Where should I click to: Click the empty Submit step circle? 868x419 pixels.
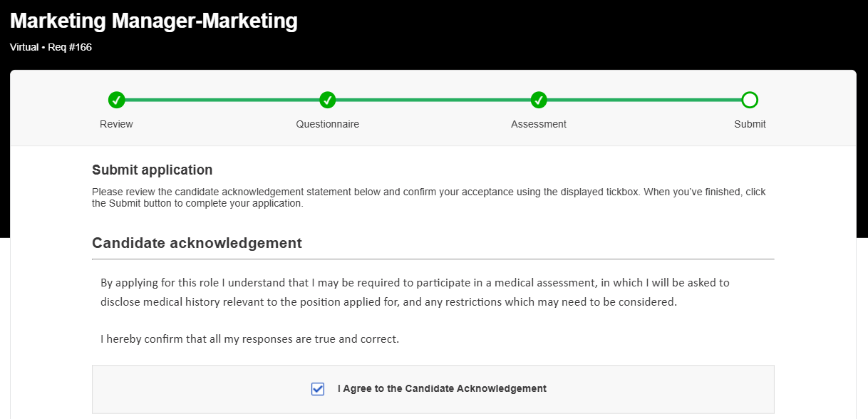[750, 100]
